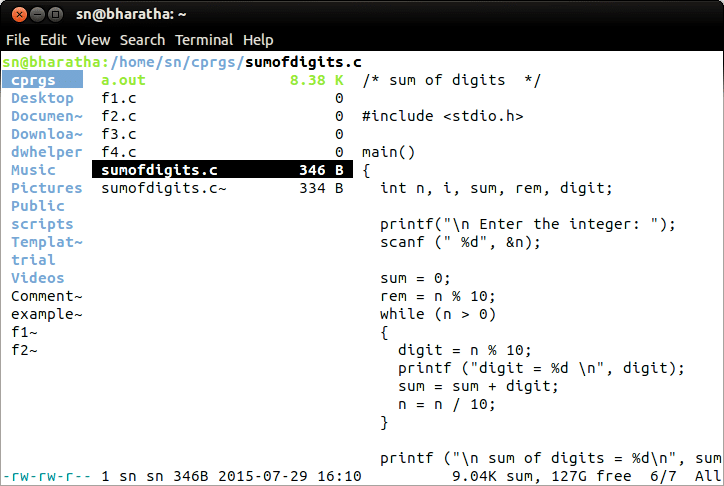Open the View menu

[93, 40]
